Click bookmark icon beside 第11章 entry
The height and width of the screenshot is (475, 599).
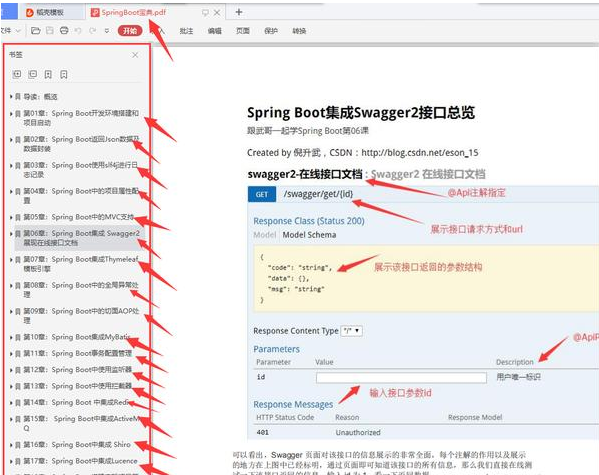coord(18,353)
